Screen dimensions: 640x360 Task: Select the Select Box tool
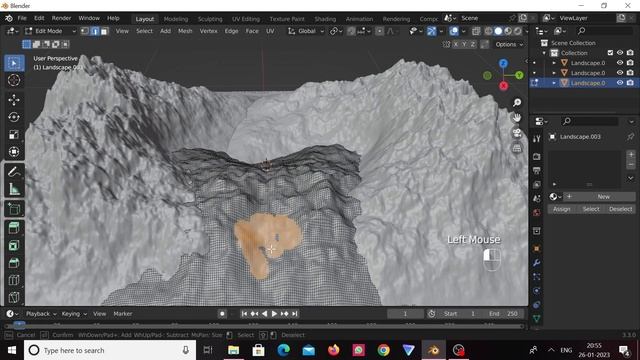click(14, 63)
